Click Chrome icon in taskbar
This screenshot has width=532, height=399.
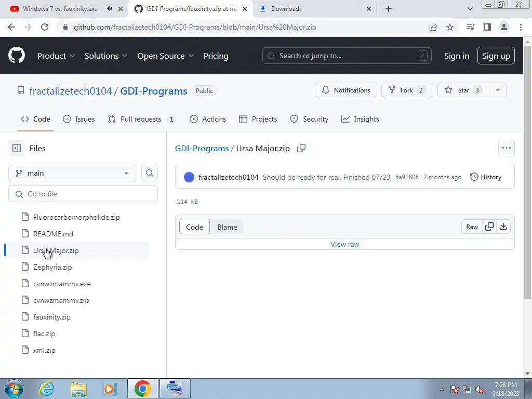142,389
